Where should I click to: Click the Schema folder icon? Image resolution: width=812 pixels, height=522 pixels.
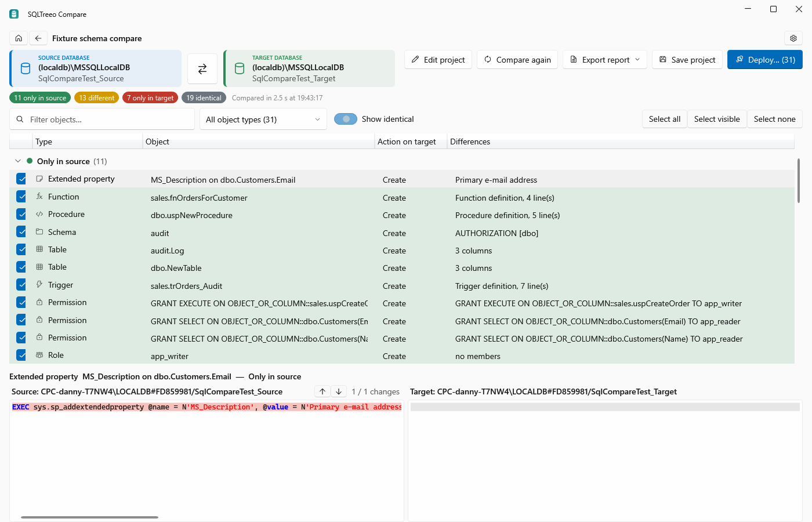pyautogui.click(x=39, y=232)
